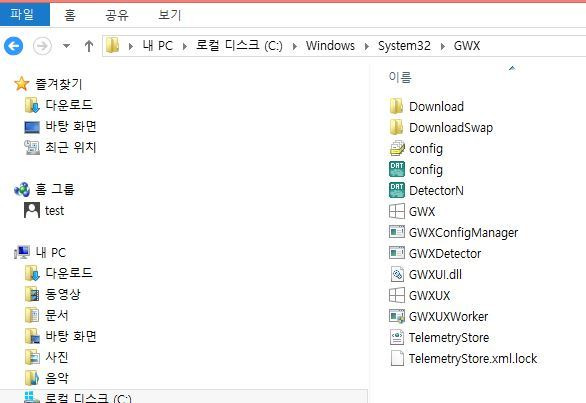This screenshot has width=586, height=403.
Task: Click the GWXUX Windows logo icon
Action: (x=397, y=295)
